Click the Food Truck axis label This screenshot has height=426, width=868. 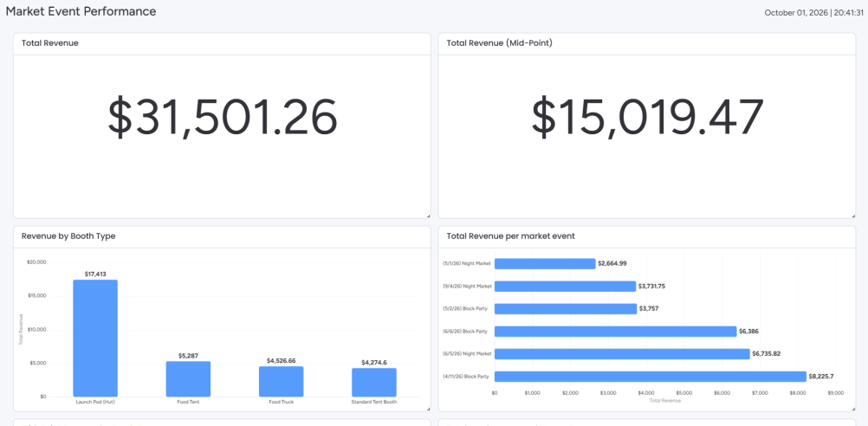282,403
